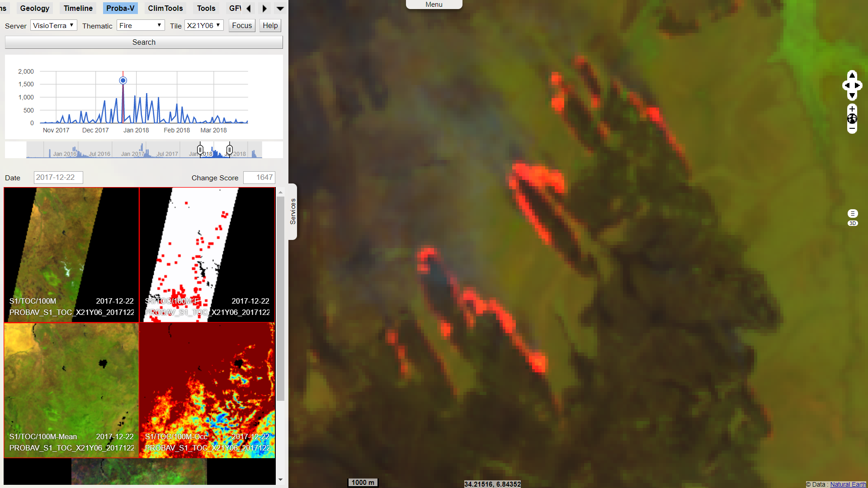The image size is (868, 488).
Task: Zoom in with the plus icon
Action: [x=852, y=109]
